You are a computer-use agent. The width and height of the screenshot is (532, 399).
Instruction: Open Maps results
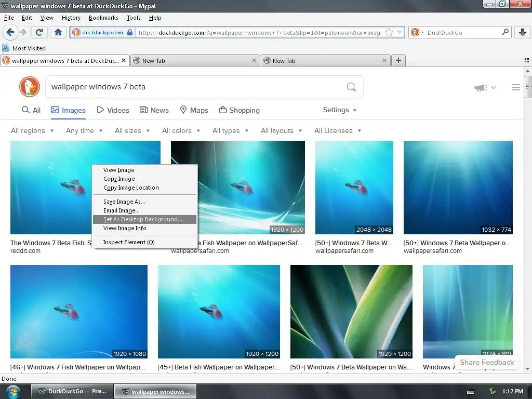click(194, 110)
